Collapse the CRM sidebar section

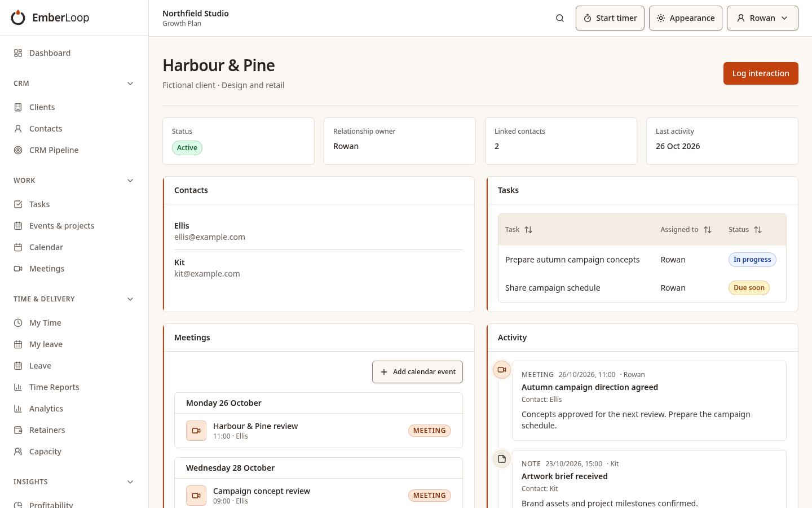(x=130, y=84)
